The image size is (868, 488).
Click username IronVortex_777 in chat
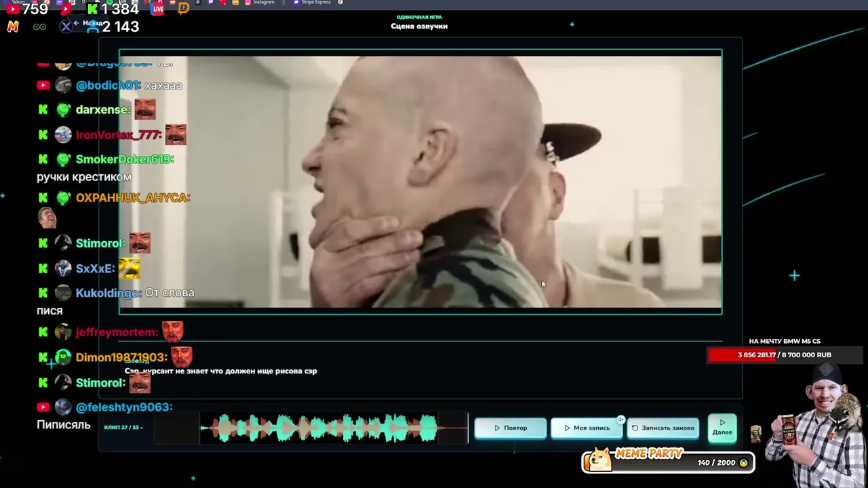click(x=119, y=135)
